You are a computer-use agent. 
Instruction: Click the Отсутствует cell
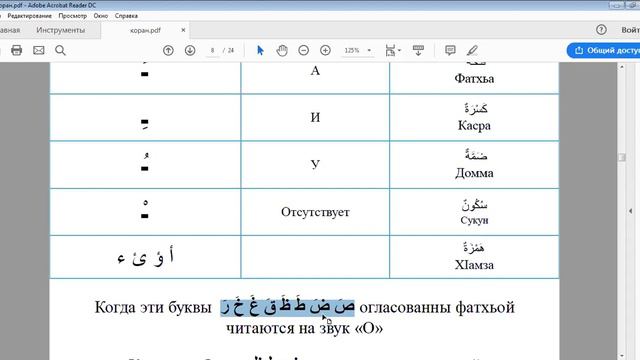(x=315, y=212)
